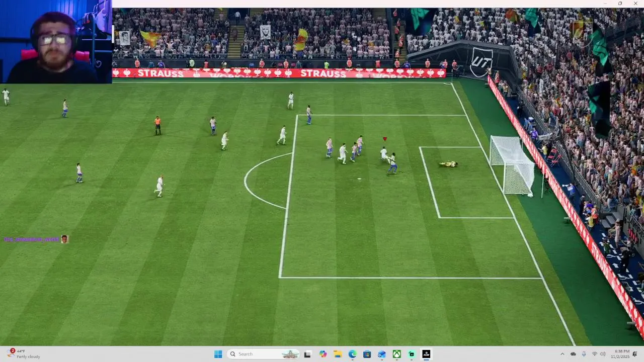The width and height of the screenshot is (644, 362).
Task: Click the microphone tray icon
Action: point(584,354)
